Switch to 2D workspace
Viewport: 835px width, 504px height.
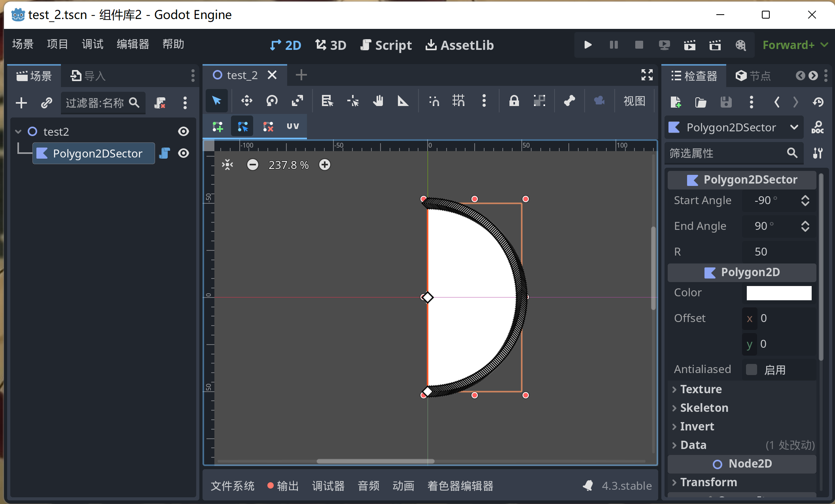click(x=286, y=45)
